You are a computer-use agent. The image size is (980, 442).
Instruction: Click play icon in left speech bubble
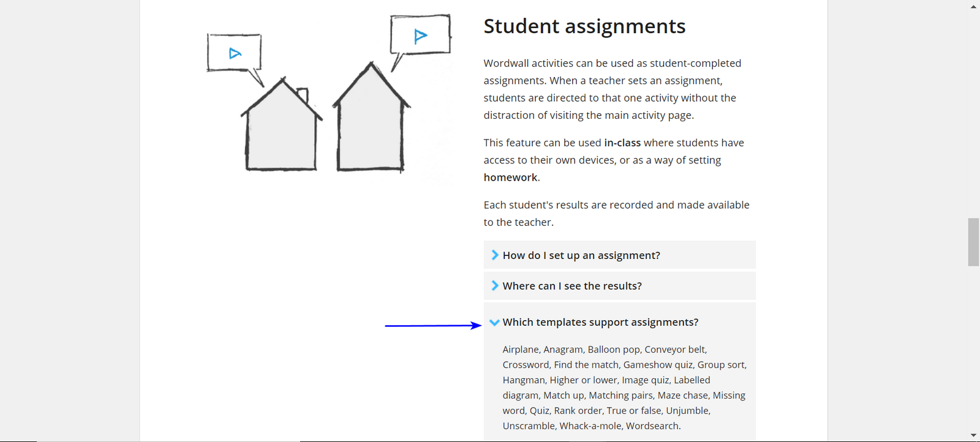[235, 53]
